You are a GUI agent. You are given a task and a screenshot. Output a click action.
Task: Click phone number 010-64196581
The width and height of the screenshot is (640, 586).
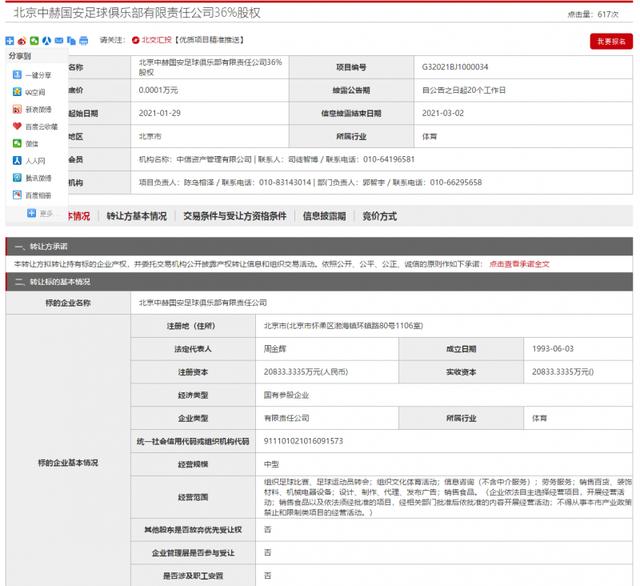[x=389, y=159]
